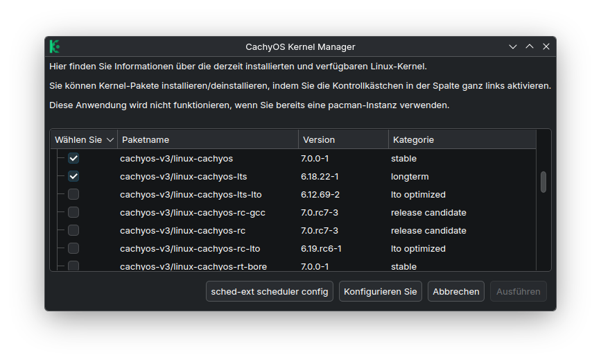Image resolution: width=601 pixels, height=364 pixels.
Task: Click version cell 6.19.rc6-1
Action: coord(321,248)
